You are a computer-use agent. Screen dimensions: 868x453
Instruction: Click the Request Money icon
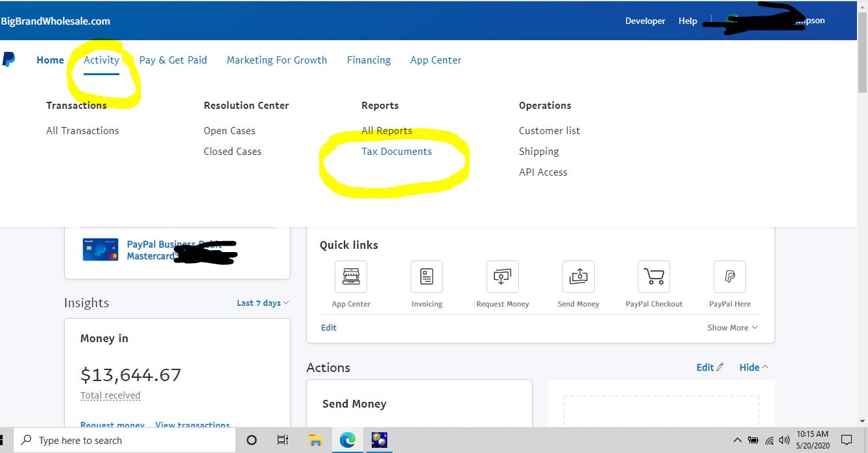click(x=502, y=277)
